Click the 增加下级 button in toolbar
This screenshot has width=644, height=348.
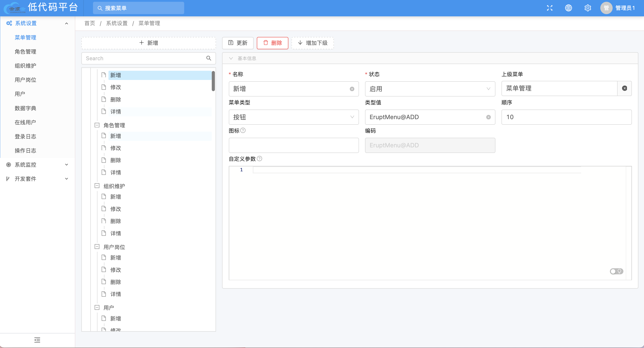(x=313, y=43)
